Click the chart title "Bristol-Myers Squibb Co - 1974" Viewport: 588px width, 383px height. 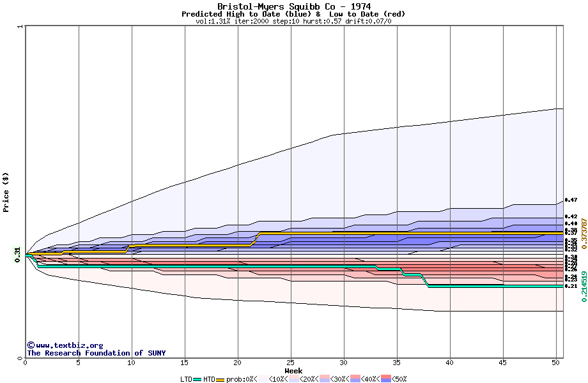pos(294,6)
